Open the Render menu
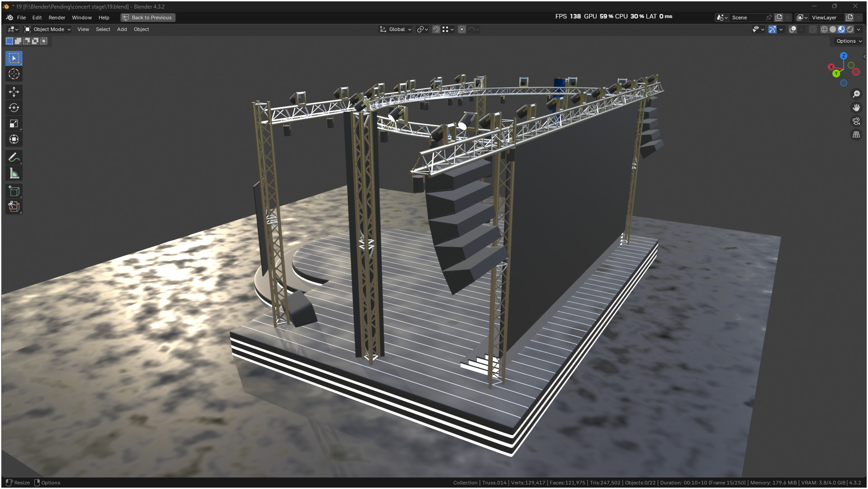868x489 pixels. coord(57,18)
